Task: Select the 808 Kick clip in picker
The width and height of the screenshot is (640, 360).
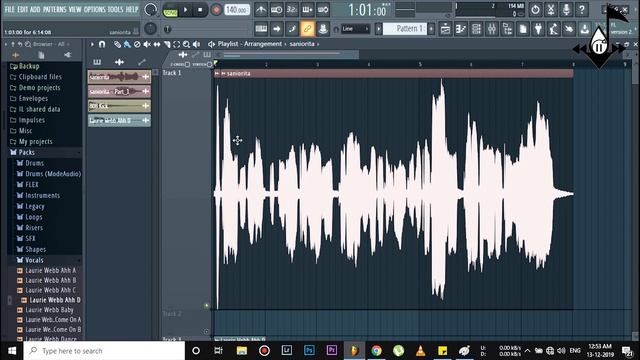Action: pyautogui.click(x=119, y=106)
